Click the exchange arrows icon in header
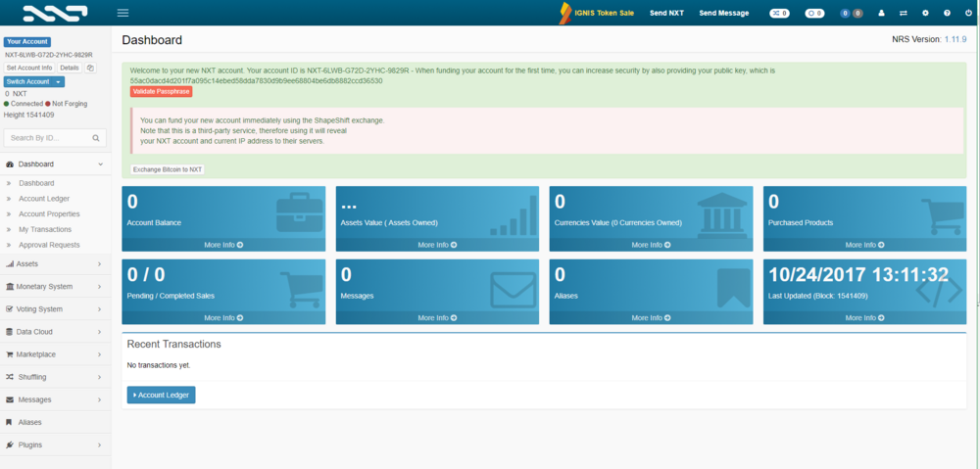 (x=904, y=13)
